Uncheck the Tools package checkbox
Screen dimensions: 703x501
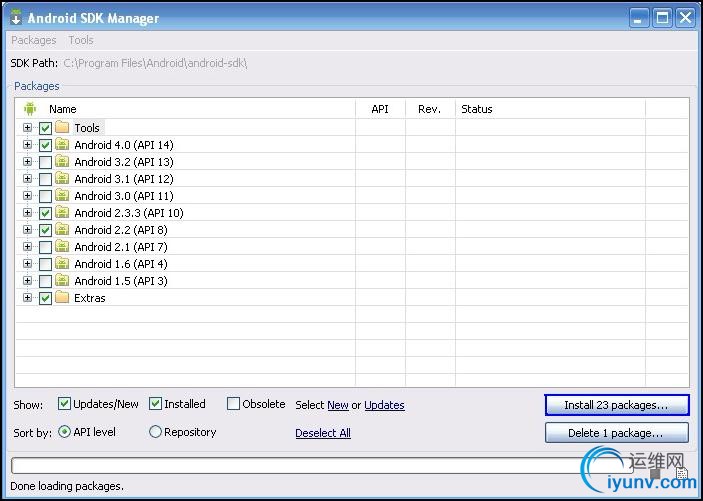pyautogui.click(x=45, y=128)
